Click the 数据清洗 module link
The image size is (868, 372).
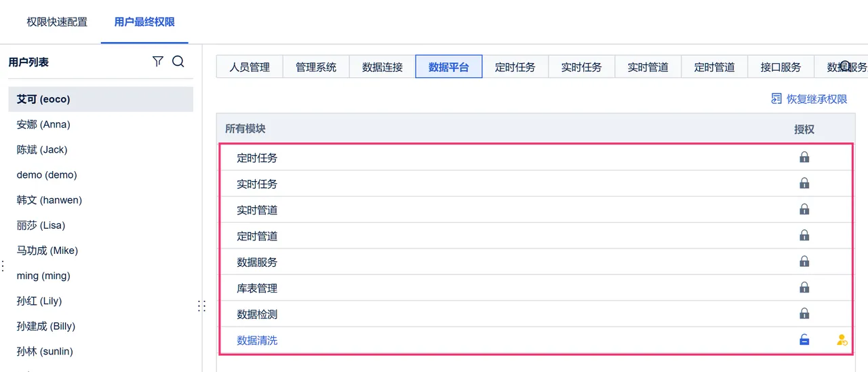257,340
